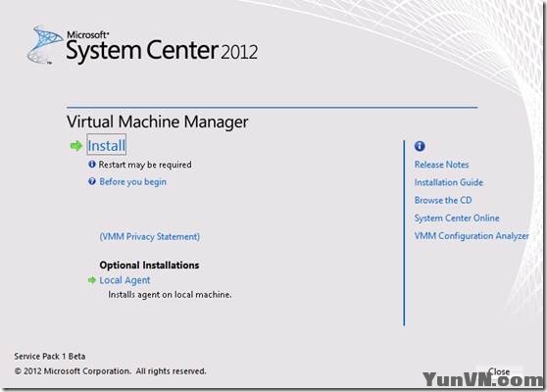547x392 pixels.
Task: Visit System Center Online
Action: 457,218
